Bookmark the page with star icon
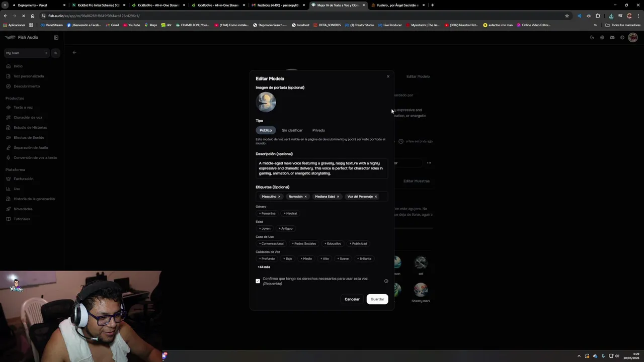644x362 pixels. [567, 16]
